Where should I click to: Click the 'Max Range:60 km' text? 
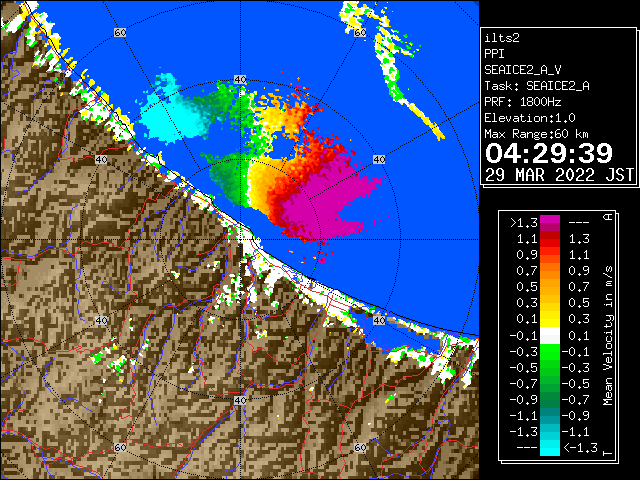(x=536, y=134)
